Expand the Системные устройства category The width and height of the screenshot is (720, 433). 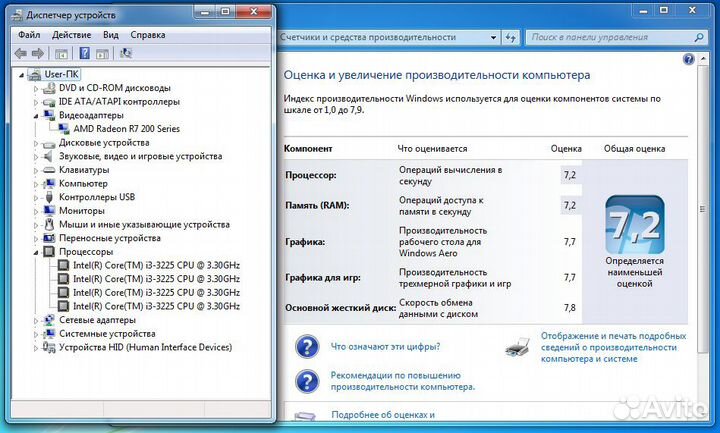click(36, 334)
